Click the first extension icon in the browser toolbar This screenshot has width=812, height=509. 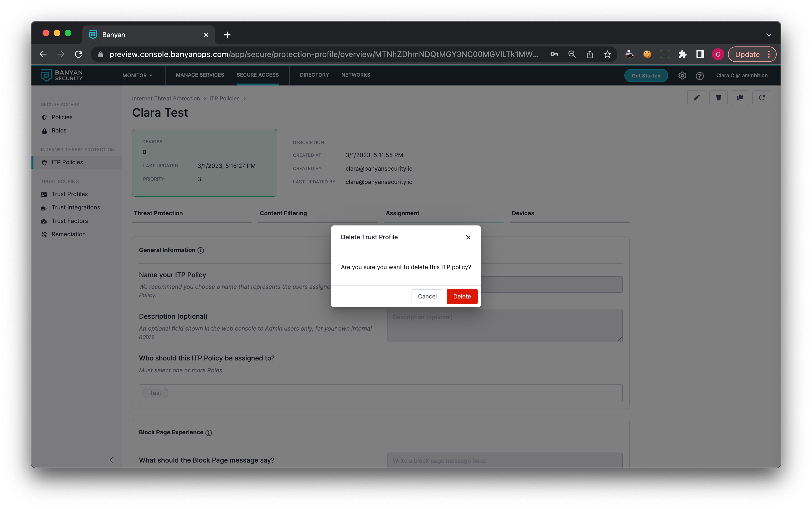point(629,54)
